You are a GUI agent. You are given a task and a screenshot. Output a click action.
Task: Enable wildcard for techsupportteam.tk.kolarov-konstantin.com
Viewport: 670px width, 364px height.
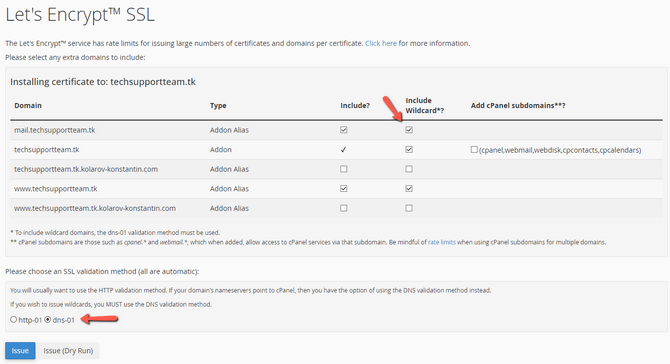[x=409, y=169]
